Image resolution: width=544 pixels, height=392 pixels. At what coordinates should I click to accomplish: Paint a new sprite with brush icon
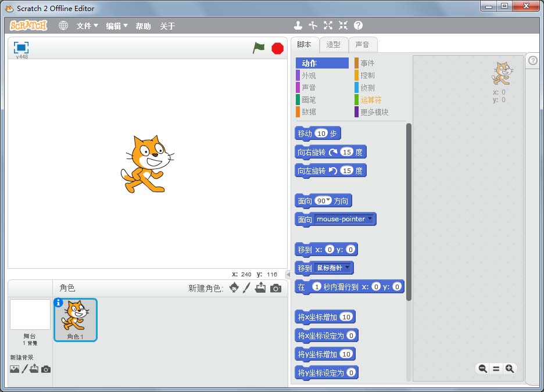(x=246, y=288)
